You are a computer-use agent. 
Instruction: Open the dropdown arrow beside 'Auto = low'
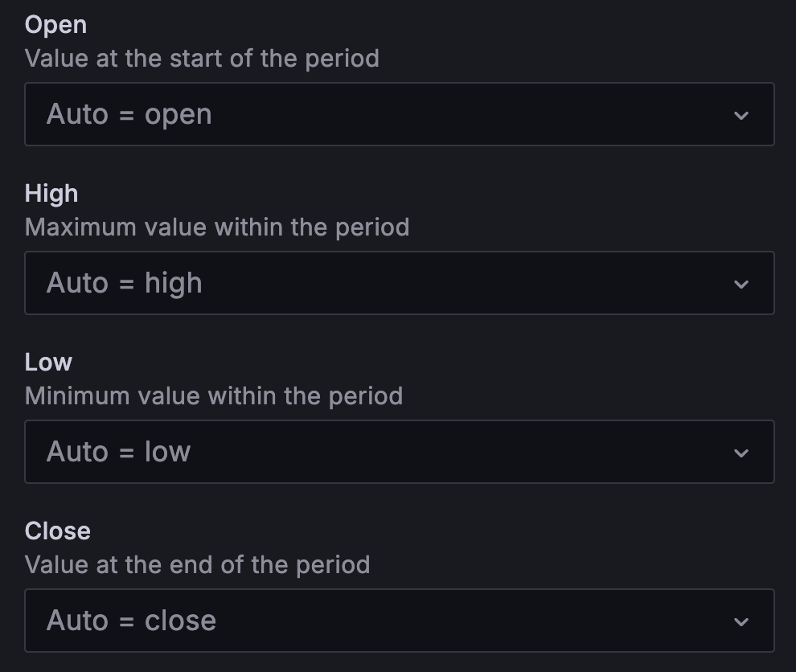[741, 452]
